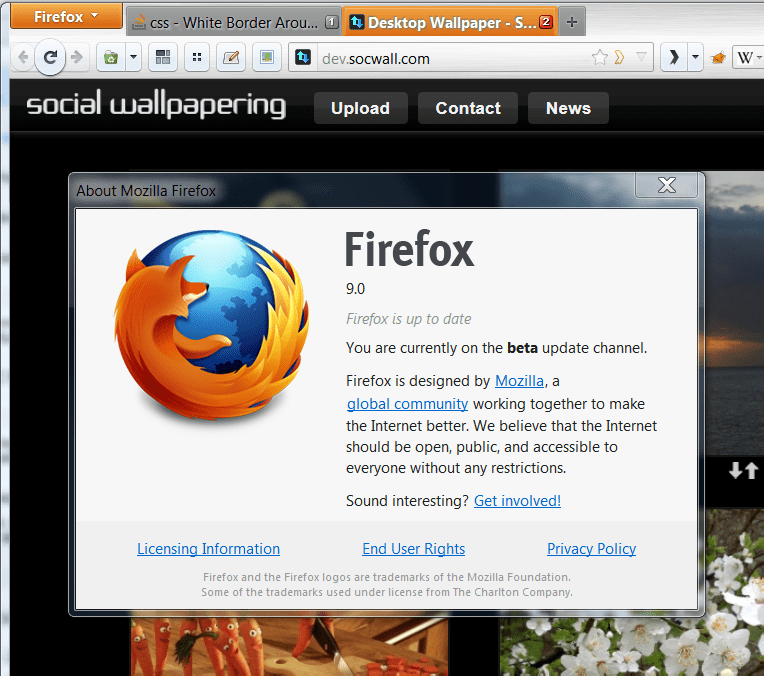
Task: Expand the dropdown beside the black chevron button
Action: pos(695,58)
